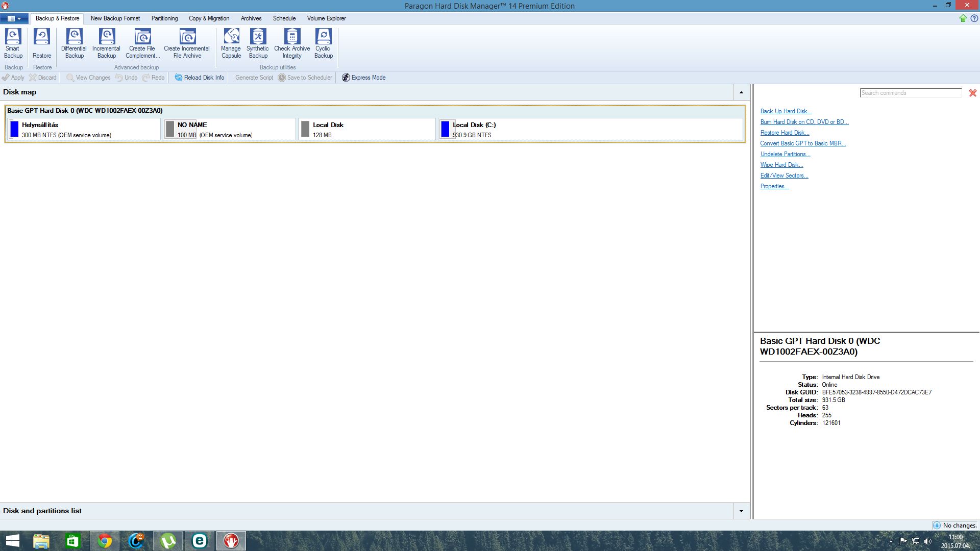The height and width of the screenshot is (551, 980).
Task: Open the network icon in the system tray
Action: [916, 541]
